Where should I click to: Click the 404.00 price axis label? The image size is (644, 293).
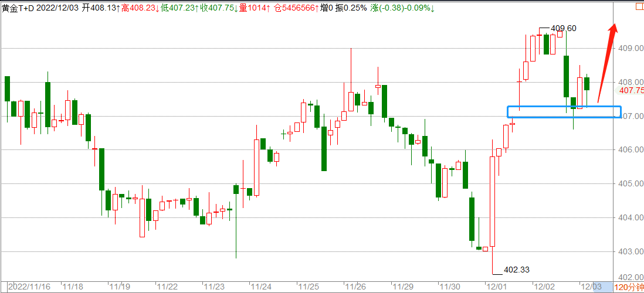(631, 217)
